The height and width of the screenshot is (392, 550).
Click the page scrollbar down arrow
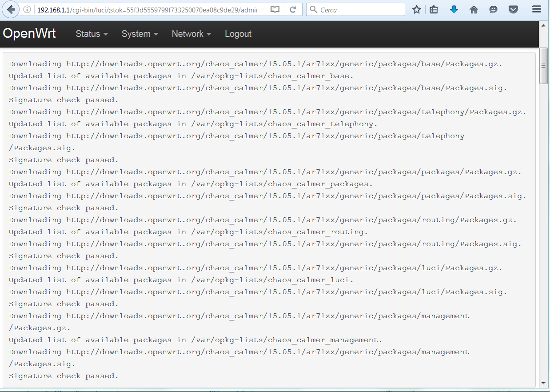click(543, 383)
